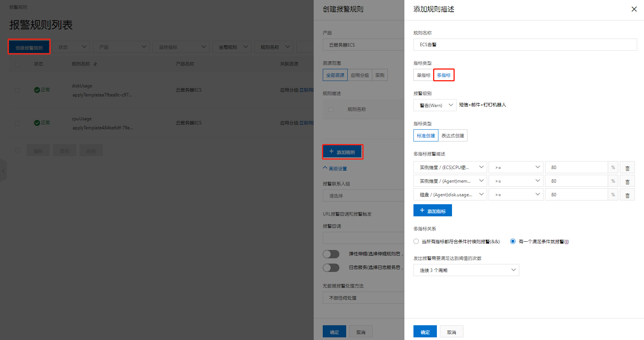Select radio option 当所有指标都符合条件时候则报警(&&)
The width and height of the screenshot is (644, 340).
click(416, 241)
